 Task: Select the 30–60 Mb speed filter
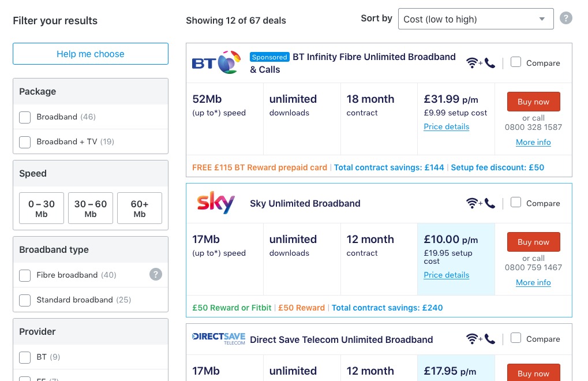91,208
